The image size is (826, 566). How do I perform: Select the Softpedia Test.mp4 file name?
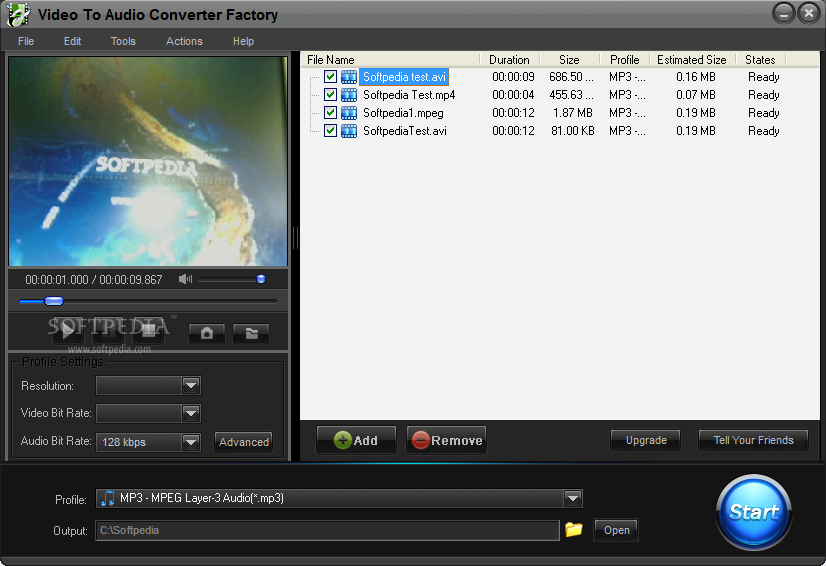click(x=409, y=95)
